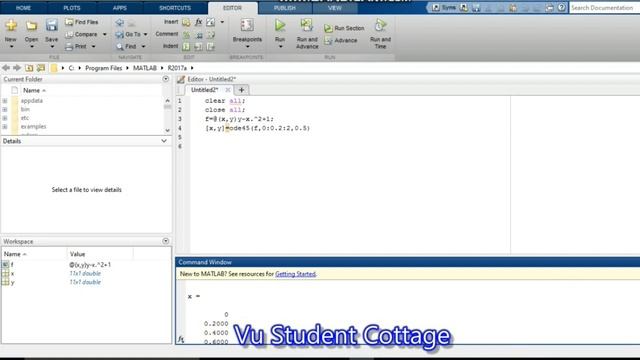Screen dimensions: 640x360
Task: Switch to the APPS tab
Action: [x=120, y=8]
